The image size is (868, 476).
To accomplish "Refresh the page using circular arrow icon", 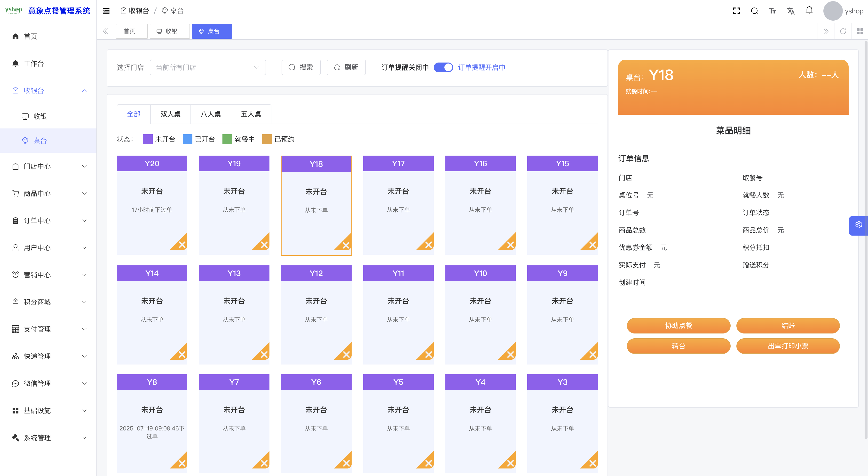I will coord(843,31).
